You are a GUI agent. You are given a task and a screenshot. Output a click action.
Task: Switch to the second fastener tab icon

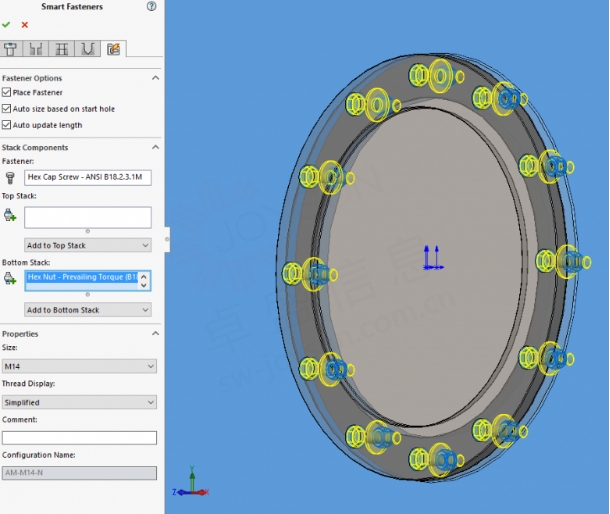(36, 49)
